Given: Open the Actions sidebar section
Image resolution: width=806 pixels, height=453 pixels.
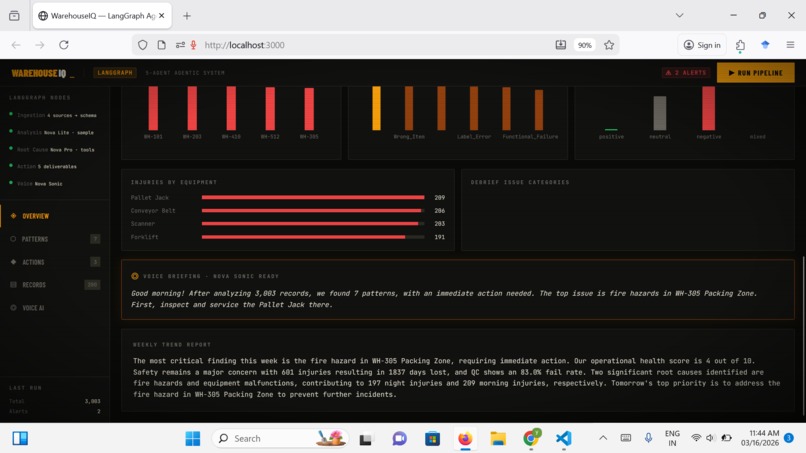Looking at the screenshot, I should (x=54, y=262).
